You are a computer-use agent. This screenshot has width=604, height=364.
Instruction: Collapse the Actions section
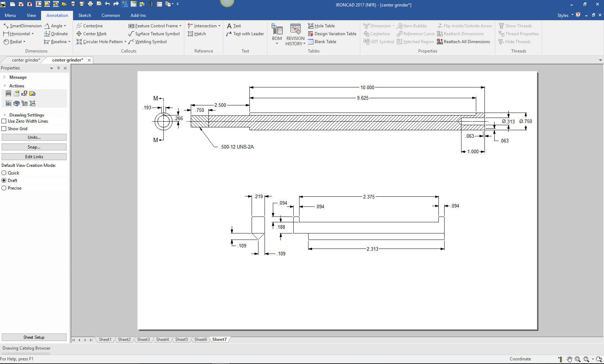tap(4, 86)
